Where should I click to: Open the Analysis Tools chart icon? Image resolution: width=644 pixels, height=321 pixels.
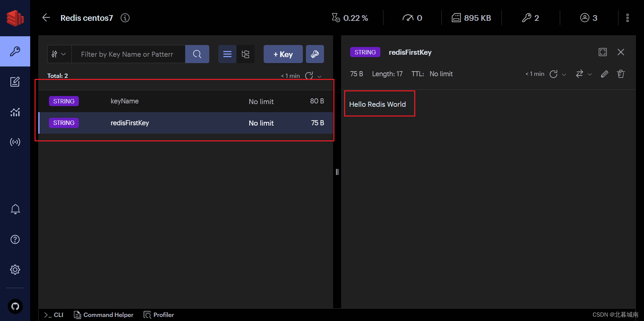pos(15,112)
